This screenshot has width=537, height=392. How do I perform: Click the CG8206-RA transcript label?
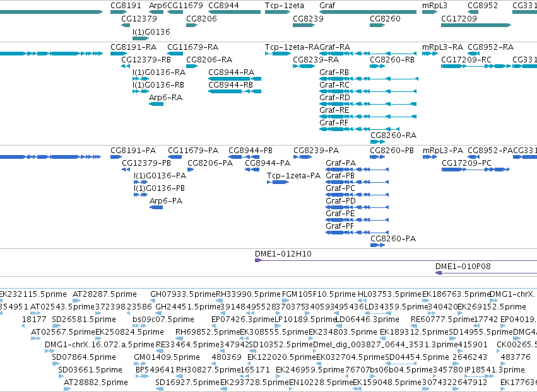(x=209, y=59)
